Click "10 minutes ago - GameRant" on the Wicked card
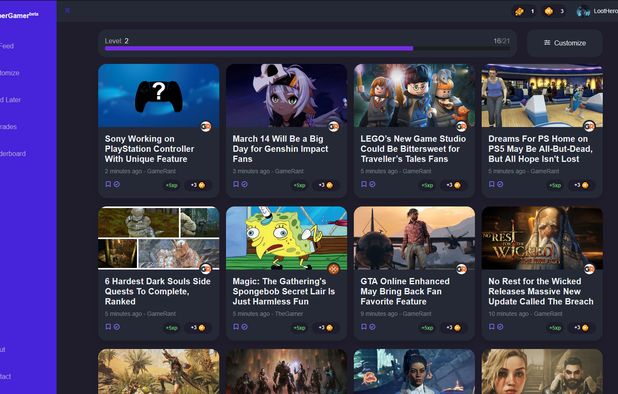 (525, 314)
